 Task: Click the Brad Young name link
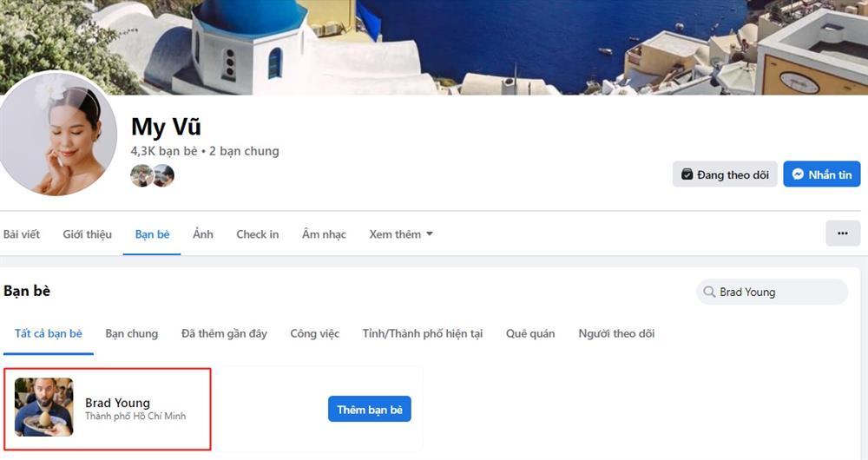(117, 403)
